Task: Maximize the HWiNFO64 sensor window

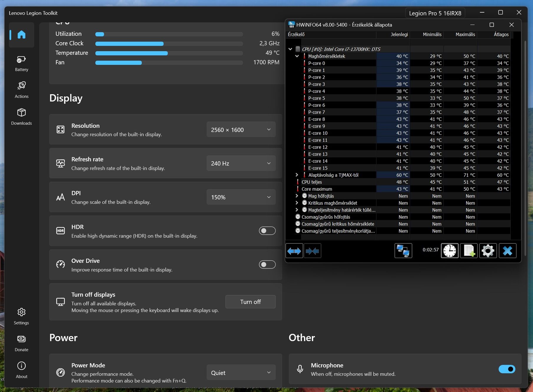Action: click(492, 25)
